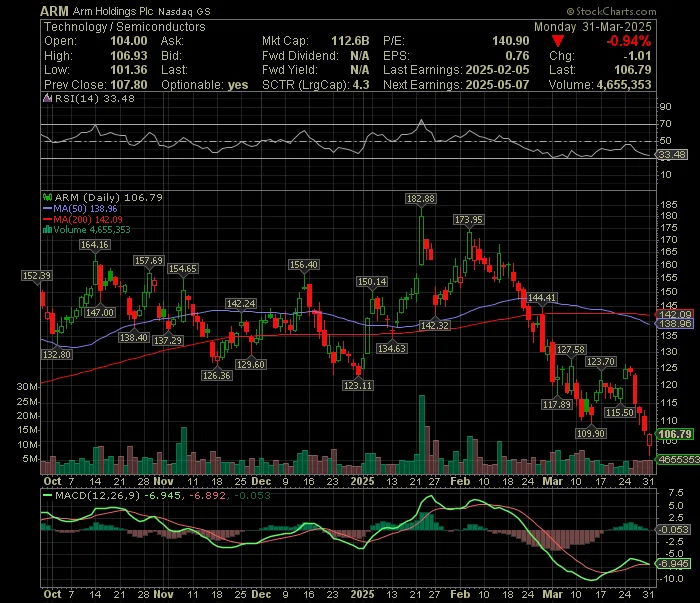The image size is (700, 603).
Task: Click the red down arrow change indicator
Action: pos(558,42)
